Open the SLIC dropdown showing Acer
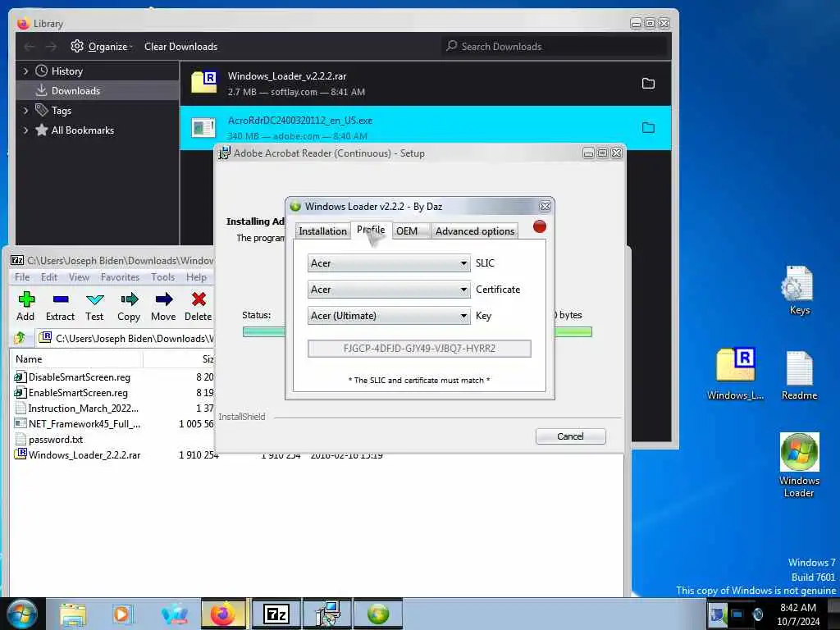The height and width of the screenshot is (630, 840). (x=389, y=263)
